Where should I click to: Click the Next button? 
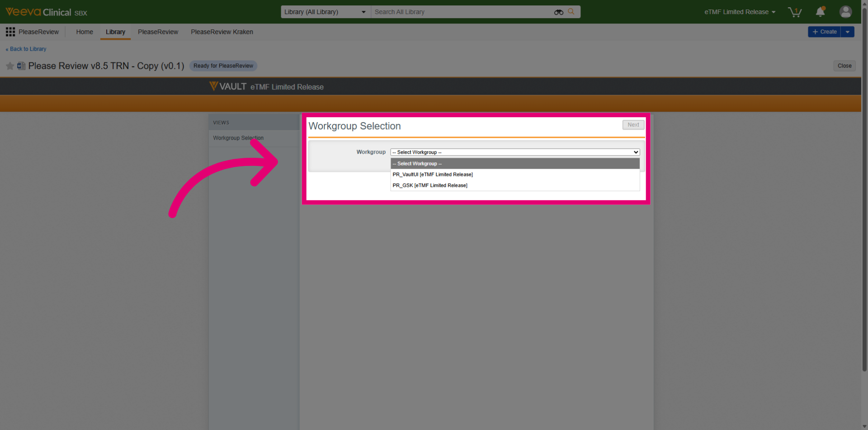point(633,125)
